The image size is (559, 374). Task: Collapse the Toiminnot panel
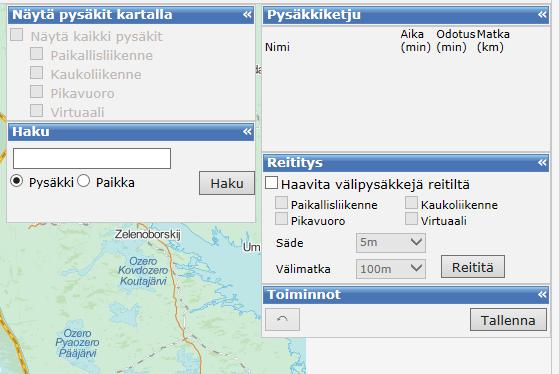542,294
